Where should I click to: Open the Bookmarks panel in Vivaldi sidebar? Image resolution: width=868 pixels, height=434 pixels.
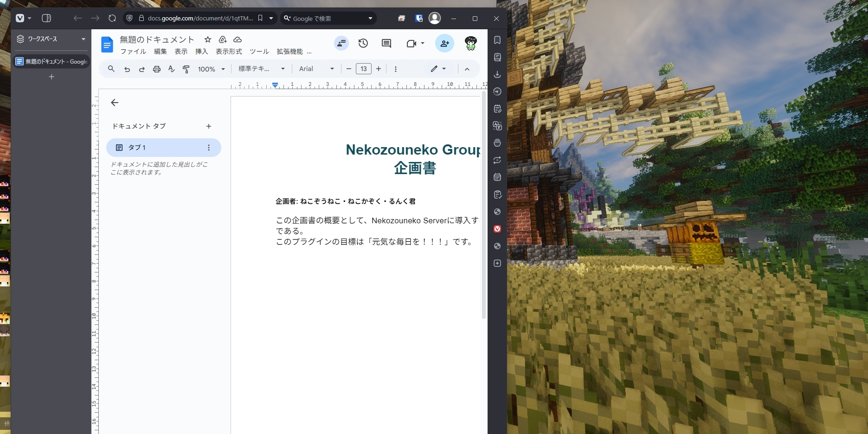tap(497, 40)
